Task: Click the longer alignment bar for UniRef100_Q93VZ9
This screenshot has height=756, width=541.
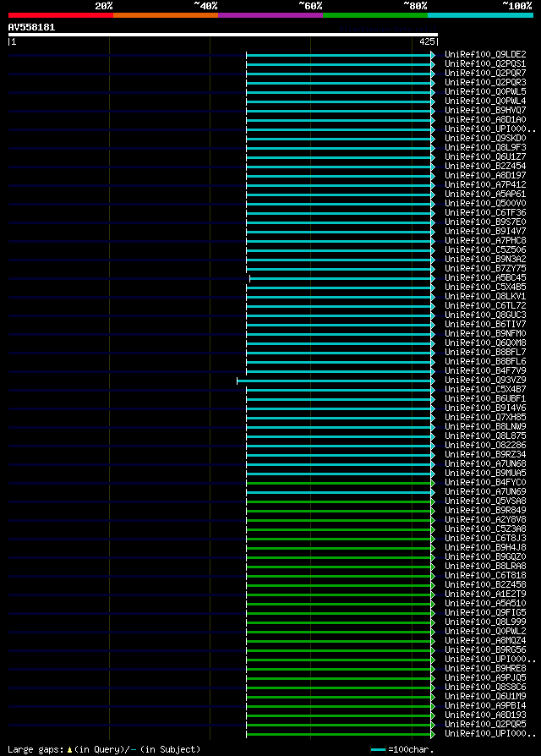Action: click(x=334, y=381)
